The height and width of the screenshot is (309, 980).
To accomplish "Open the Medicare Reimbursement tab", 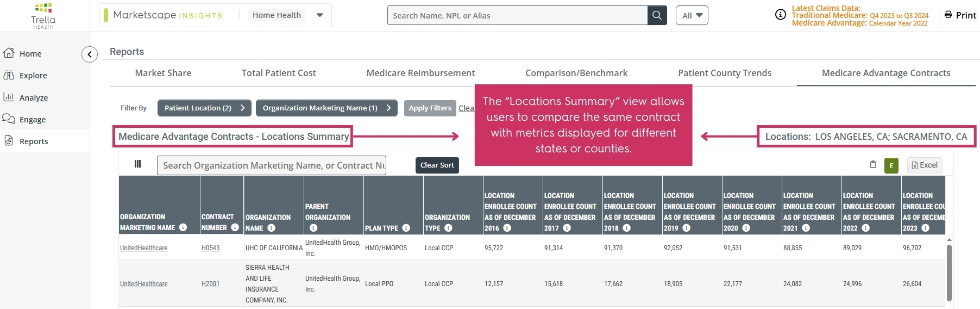I will click(420, 73).
